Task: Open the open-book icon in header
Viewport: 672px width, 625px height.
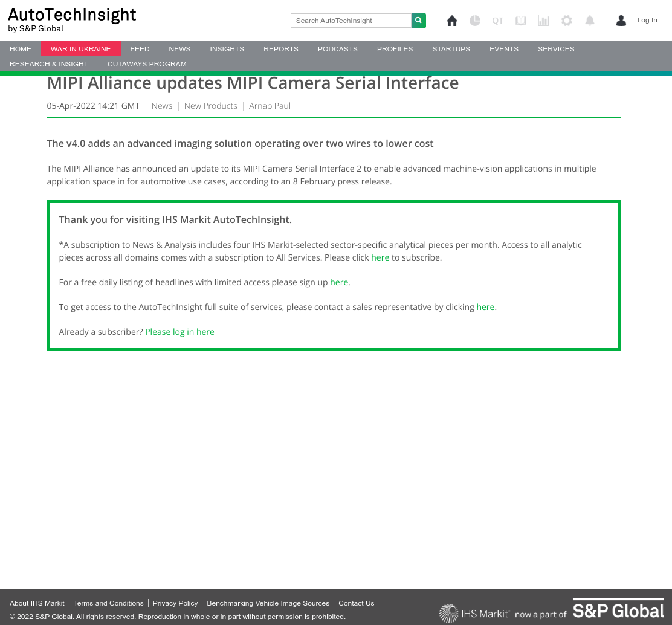Action: click(521, 21)
